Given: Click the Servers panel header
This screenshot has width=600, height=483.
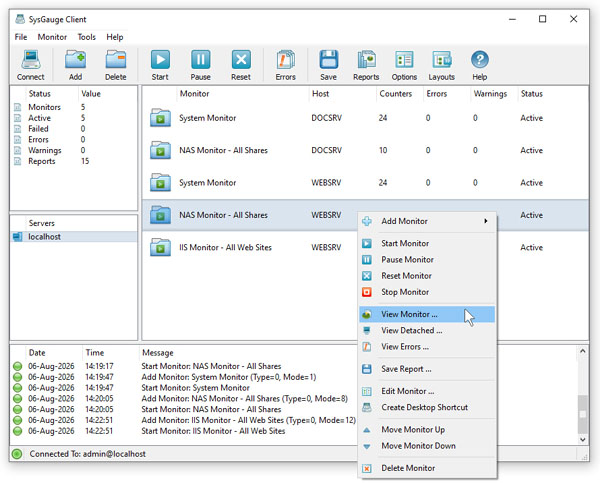Looking at the screenshot, I should (42, 223).
